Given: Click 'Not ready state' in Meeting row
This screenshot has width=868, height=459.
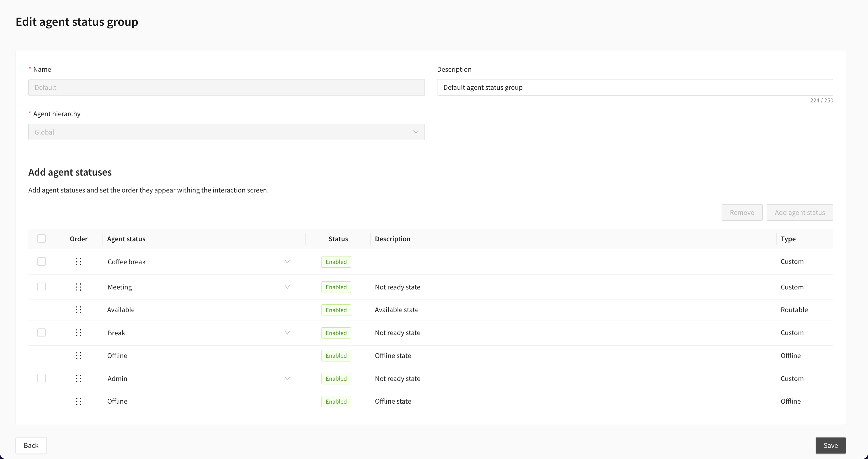Looking at the screenshot, I should [x=397, y=287].
